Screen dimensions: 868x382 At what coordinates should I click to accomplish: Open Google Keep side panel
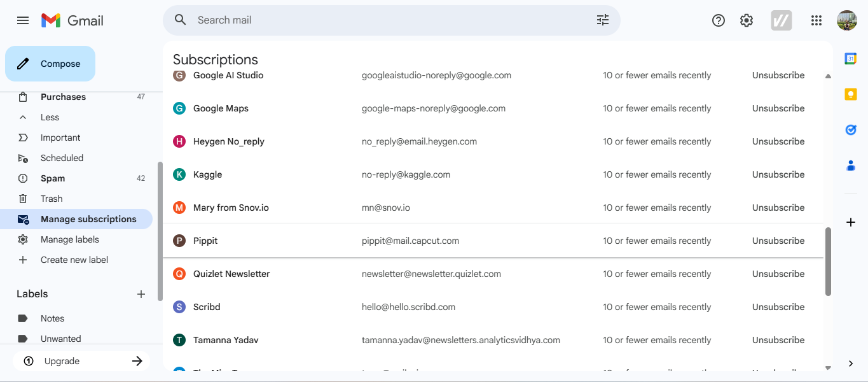pyautogui.click(x=851, y=94)
